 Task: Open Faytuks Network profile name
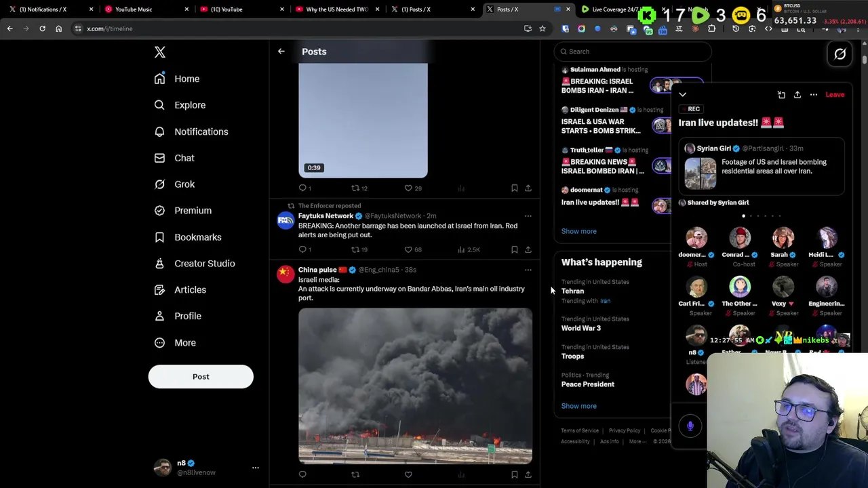(325, 216)
